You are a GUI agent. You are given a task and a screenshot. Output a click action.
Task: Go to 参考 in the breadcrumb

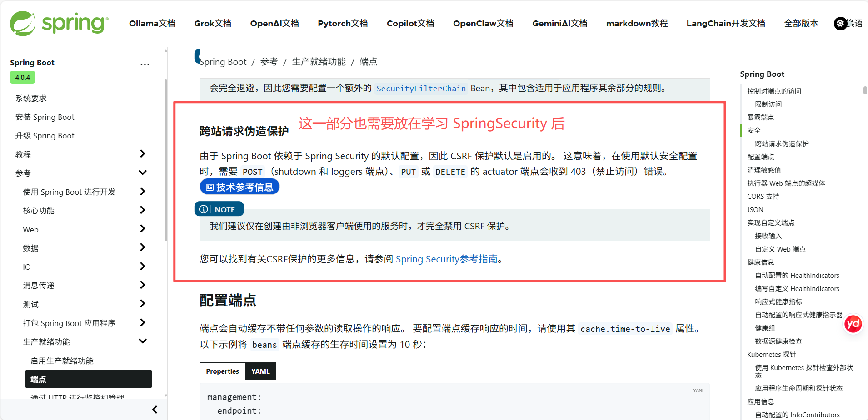(269, 62)
